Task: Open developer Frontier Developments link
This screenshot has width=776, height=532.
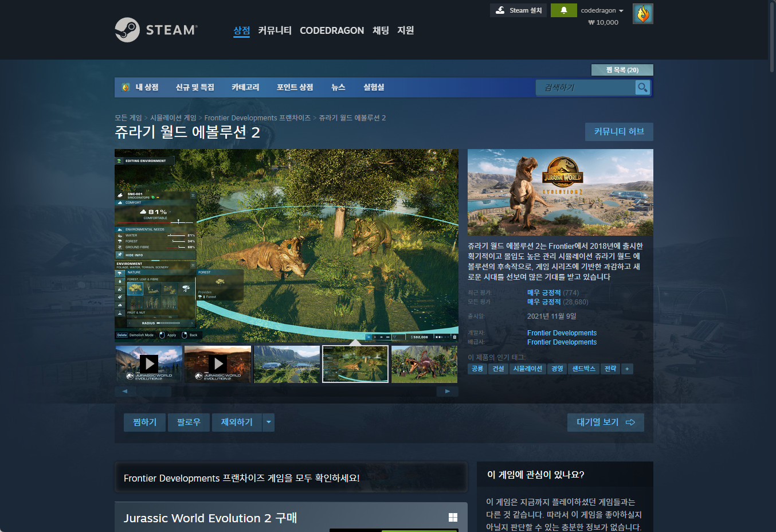Action: (562, 333)
